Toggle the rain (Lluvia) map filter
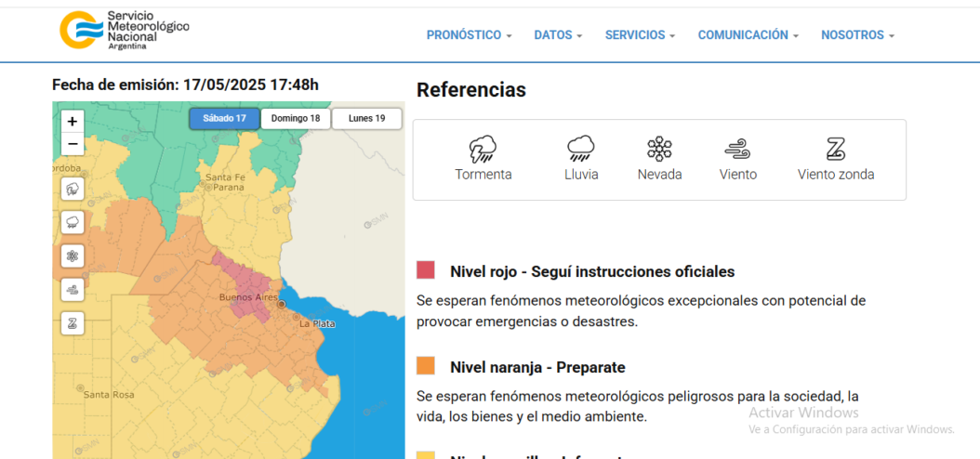 73,223
